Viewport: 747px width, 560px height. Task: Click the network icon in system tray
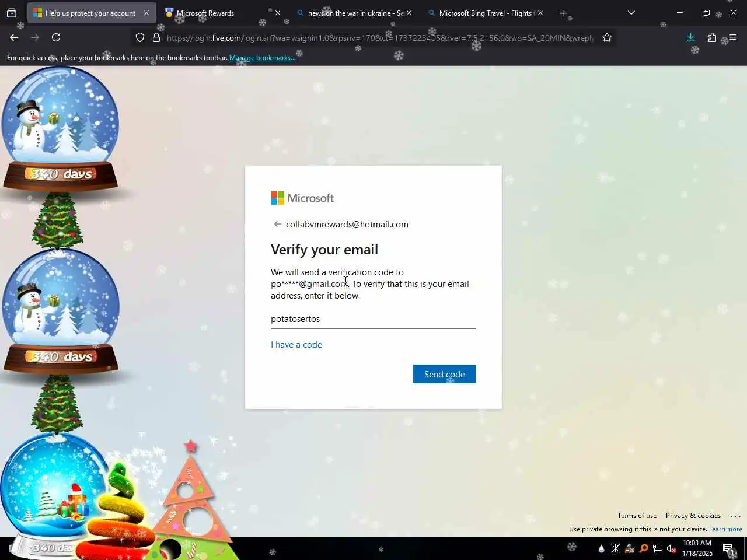pos(658,548)
